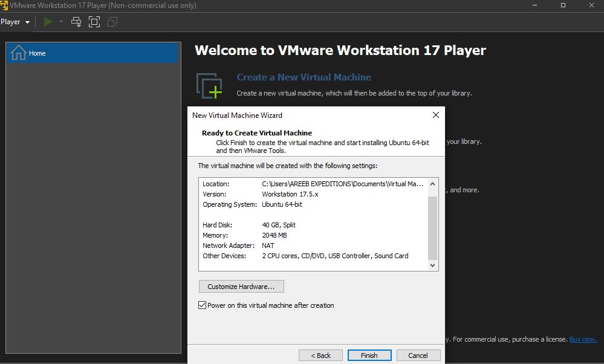Viewport: 604px width, 364px height.
Task: Click the VMware app icon in title bar
Action: point(4,5)
